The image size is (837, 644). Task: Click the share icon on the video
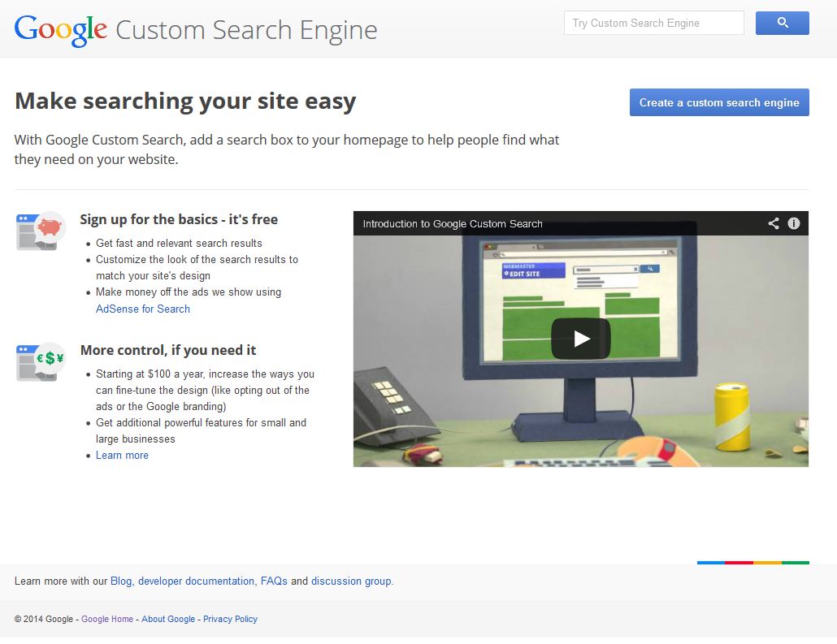pyautogui.click(x=774, y=223)
